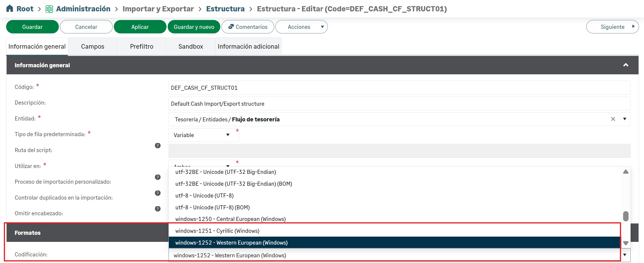Collapse the Información general section chevron

tap(626, 65)
